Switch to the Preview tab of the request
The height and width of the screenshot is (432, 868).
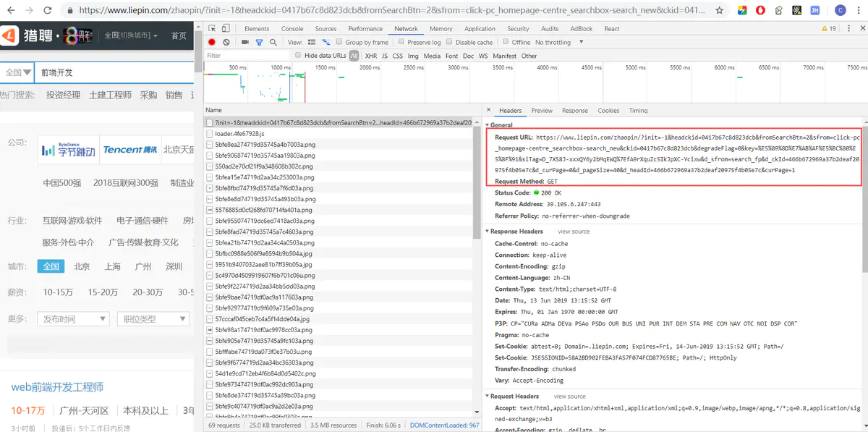point(542,111)
